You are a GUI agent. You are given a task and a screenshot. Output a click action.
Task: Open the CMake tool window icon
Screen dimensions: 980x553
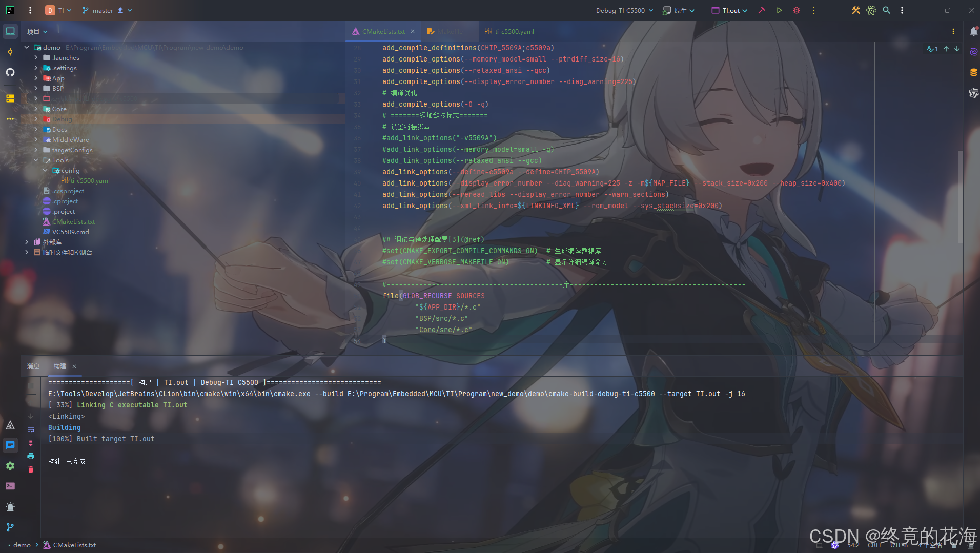pos(10,425)
